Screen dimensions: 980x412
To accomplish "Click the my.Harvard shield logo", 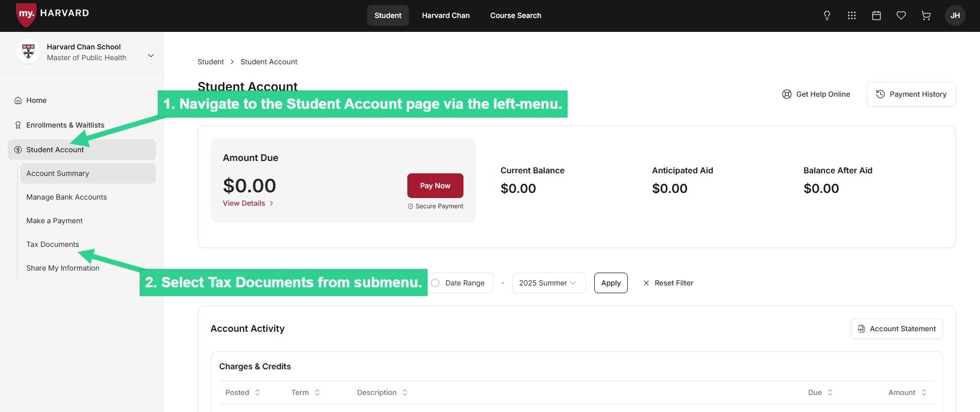I will [x=26, y=14].
